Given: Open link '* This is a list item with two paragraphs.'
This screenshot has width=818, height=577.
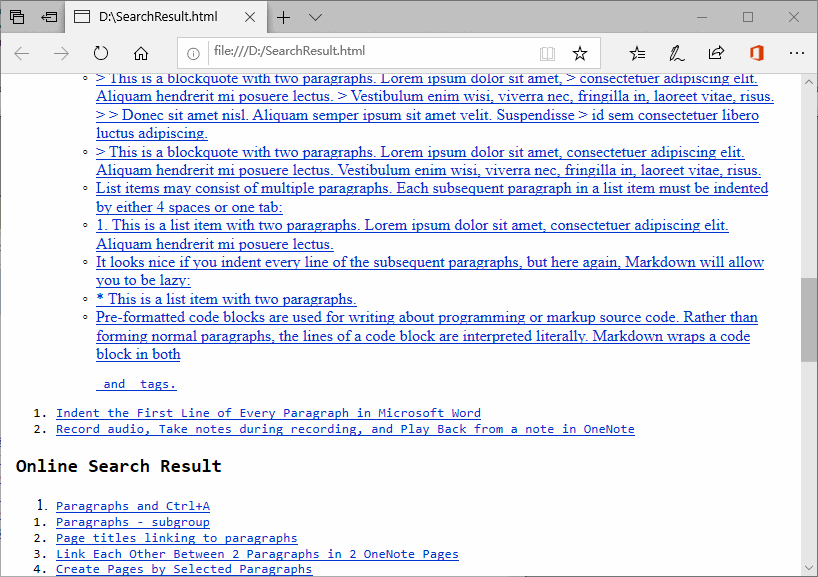Looking at the screenshot, I should [x=226, y=299].
